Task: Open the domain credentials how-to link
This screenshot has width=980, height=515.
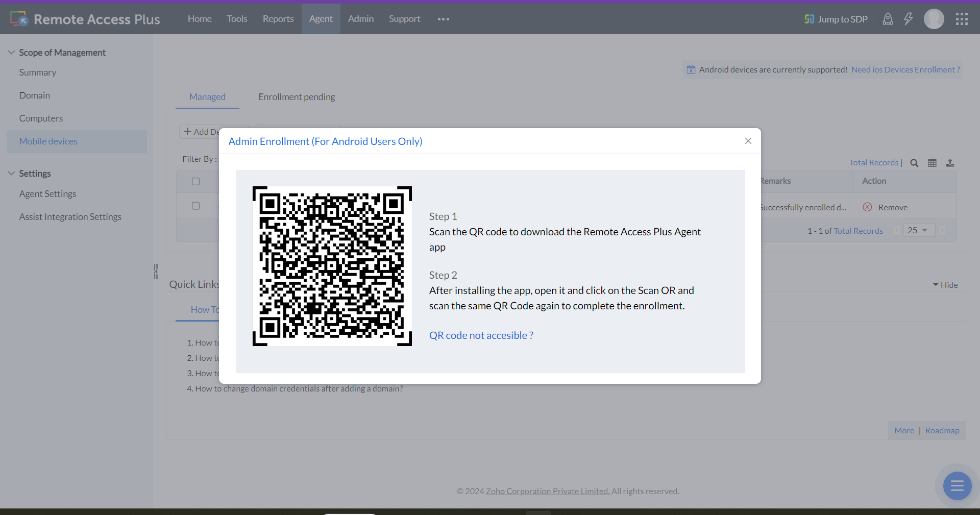Action: [299, 388]
